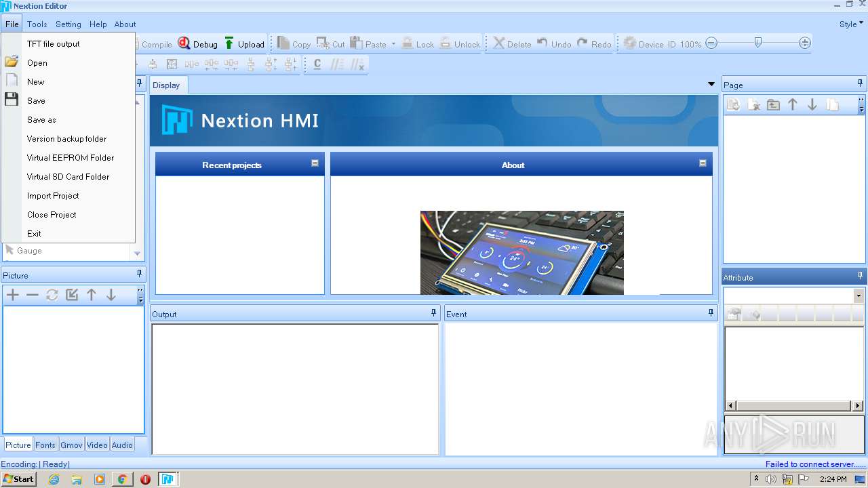Screen dimensions: 868x488
Task: Move picture down arrow in Picture panel
Action: (x=111, y=295)
